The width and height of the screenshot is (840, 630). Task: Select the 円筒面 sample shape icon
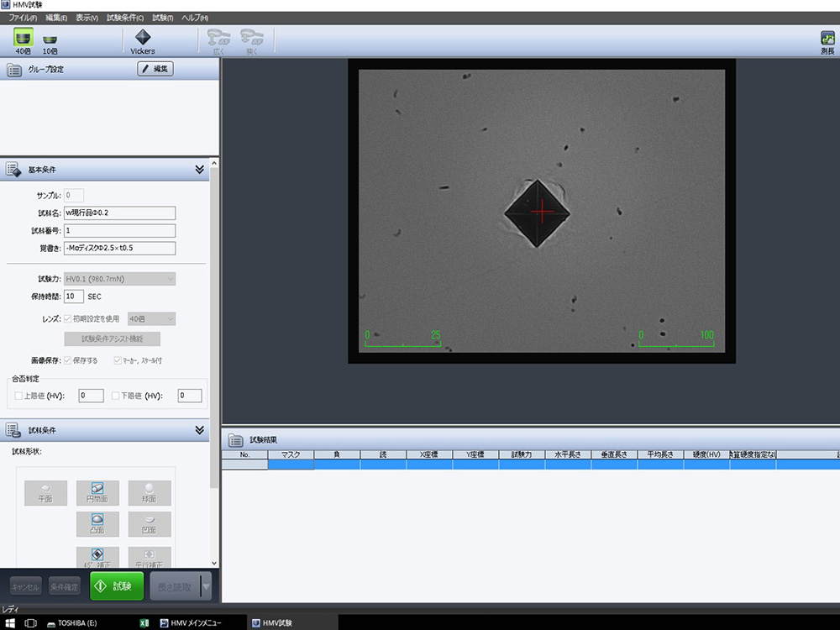[x=97, y=492]
